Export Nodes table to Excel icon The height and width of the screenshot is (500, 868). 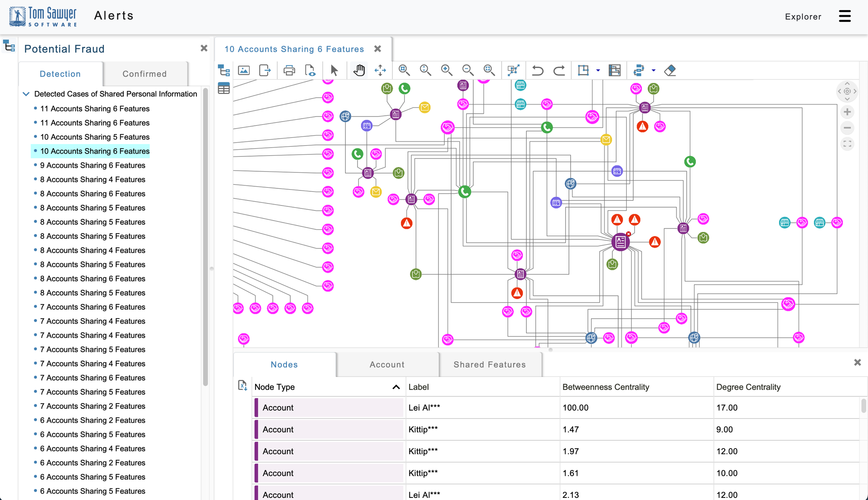tap(242, 386)
